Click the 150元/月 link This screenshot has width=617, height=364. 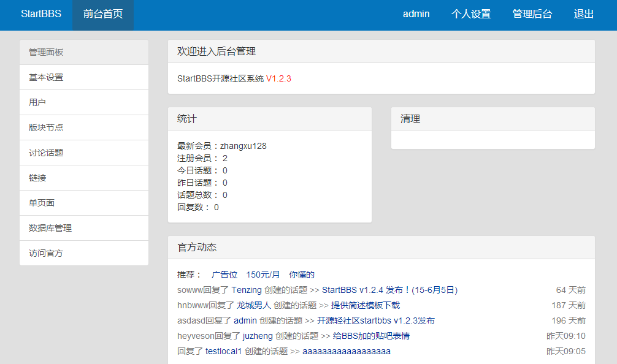pyautogui.click(x=263, y=275)
